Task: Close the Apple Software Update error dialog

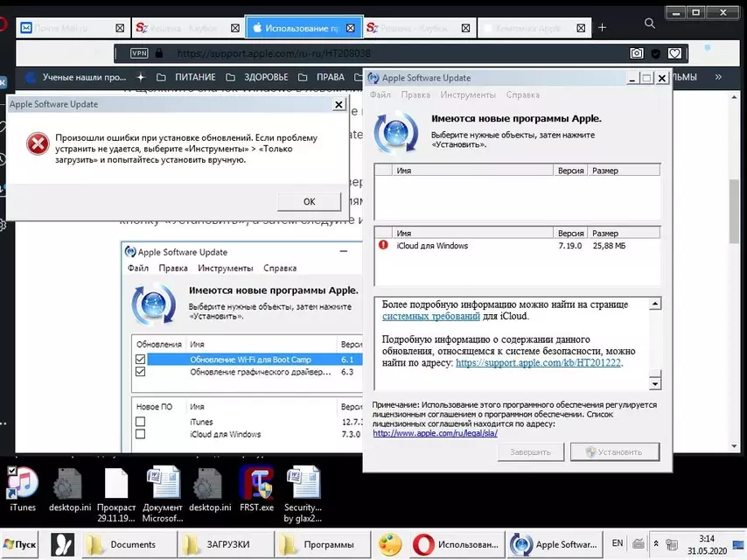Action: (339, 104)
